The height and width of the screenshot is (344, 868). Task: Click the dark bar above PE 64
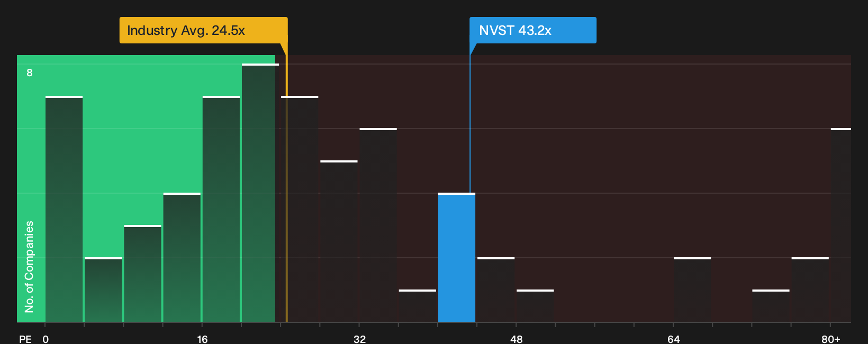coord(692,289)
